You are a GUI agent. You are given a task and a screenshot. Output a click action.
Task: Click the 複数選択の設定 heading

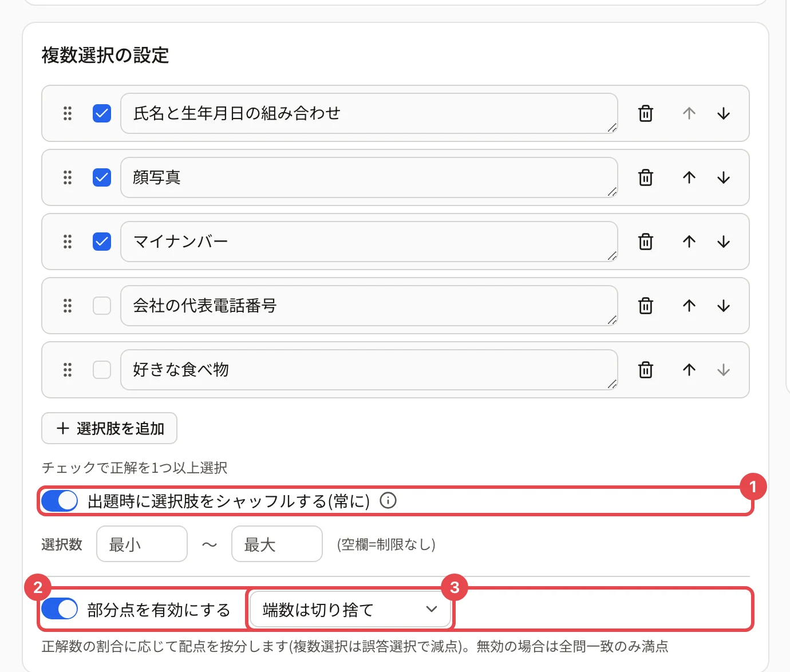click(x=105, y=56)
